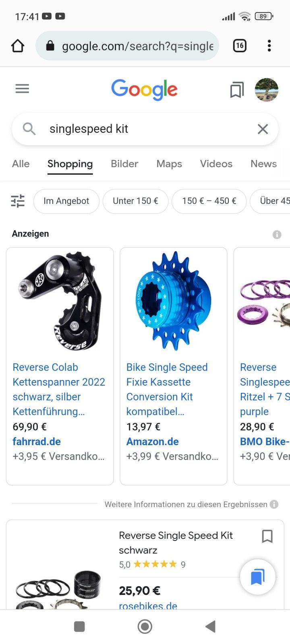The image size is (290, 644).
Task: Switch to the Videos tab
Action: click(x=216, y=164)
